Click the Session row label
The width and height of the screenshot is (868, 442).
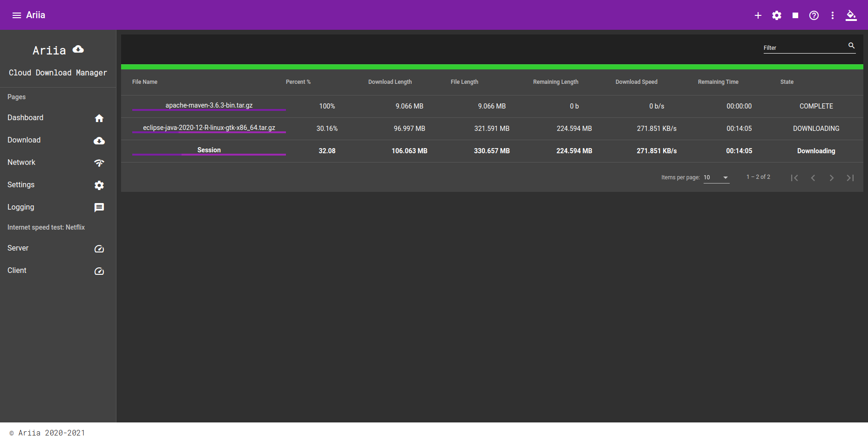click(x=209, y=150)
